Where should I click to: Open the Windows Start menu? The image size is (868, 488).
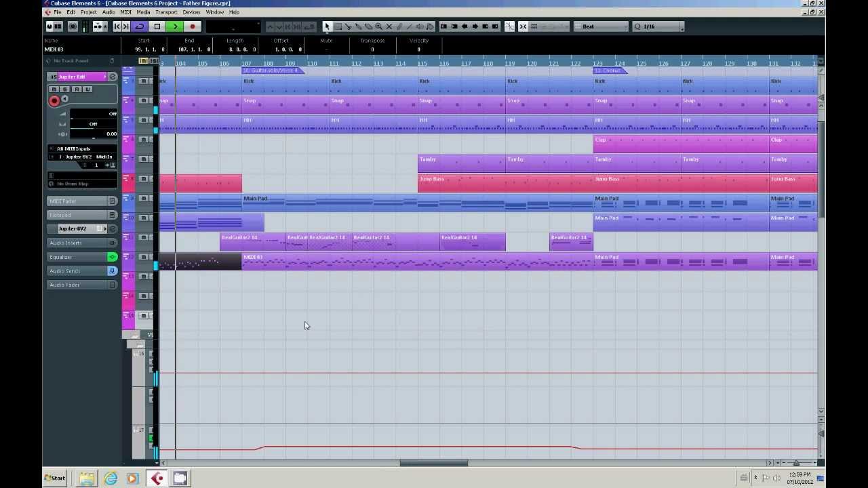click(x=55, y=478)
